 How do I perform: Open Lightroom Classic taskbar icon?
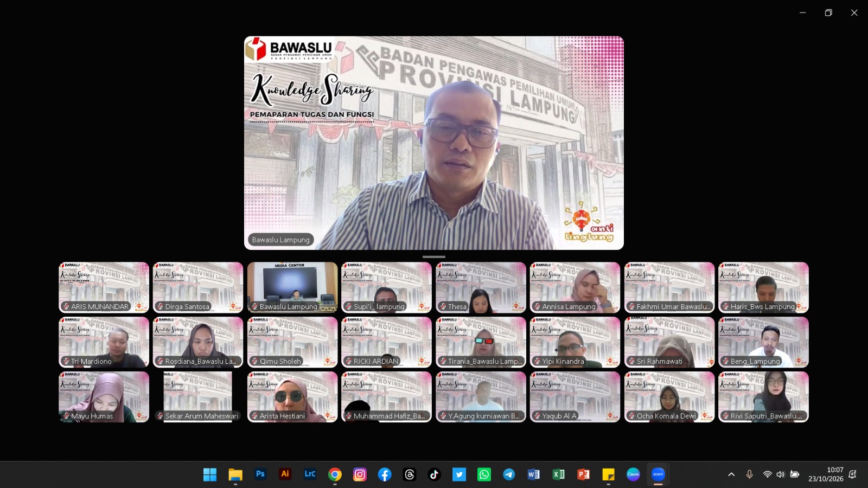[x=310, y=474]
